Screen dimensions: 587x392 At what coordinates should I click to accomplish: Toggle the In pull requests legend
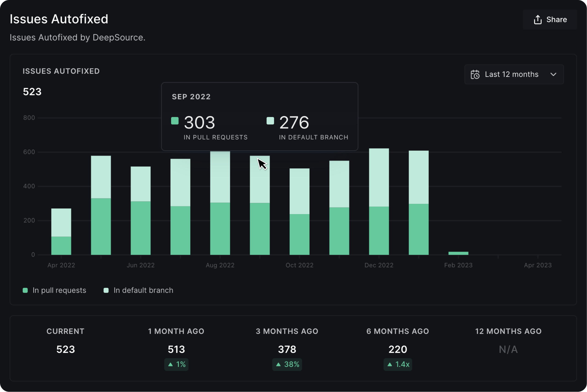pyautogui.click(x=59, y=290)
